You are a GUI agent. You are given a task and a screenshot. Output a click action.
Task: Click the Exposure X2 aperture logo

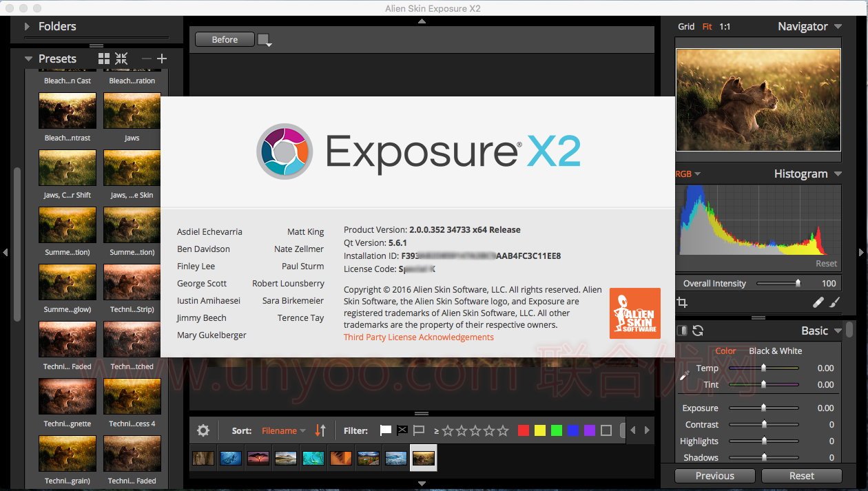(x=285, y=152)
